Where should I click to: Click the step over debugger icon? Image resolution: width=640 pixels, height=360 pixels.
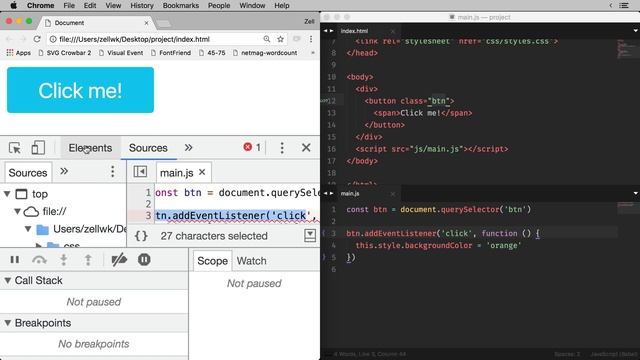pos(39,260)
